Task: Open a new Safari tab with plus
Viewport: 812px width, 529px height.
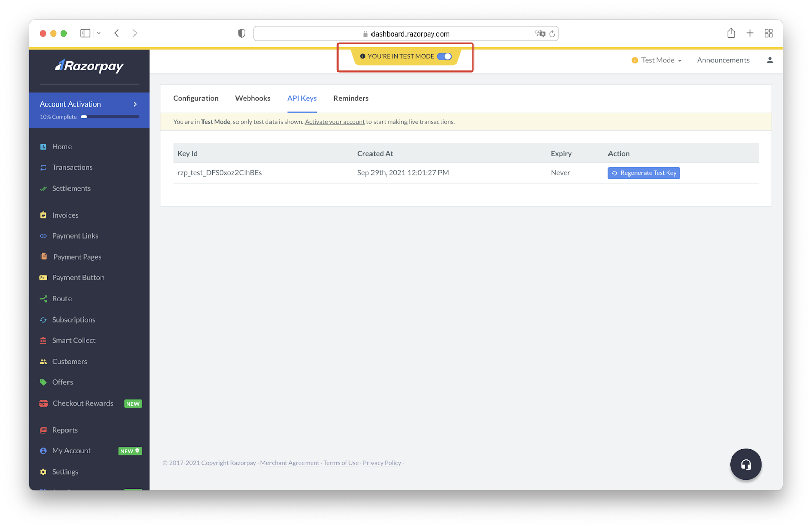Action: (x=750, y=33)
